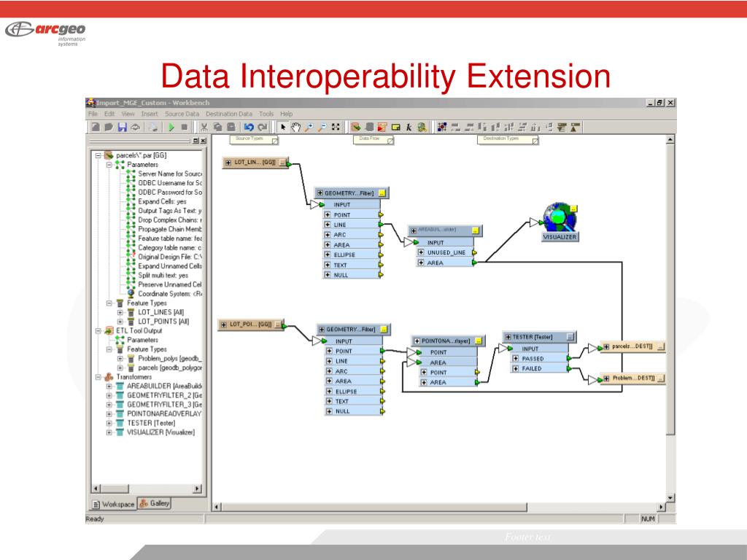Screen dimensions: 747x560
Task: Click the navigator pane's right scroll arrow
Action: pos(197,489)
